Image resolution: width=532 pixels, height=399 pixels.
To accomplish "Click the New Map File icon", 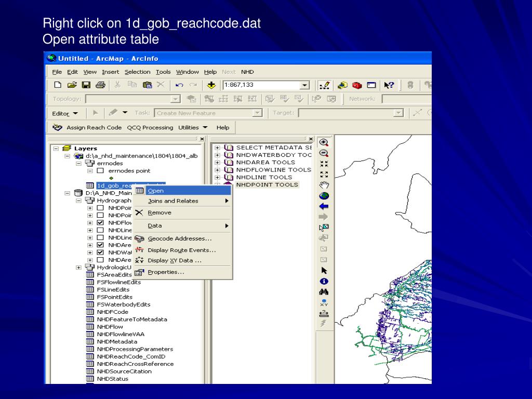I will 58,85.
